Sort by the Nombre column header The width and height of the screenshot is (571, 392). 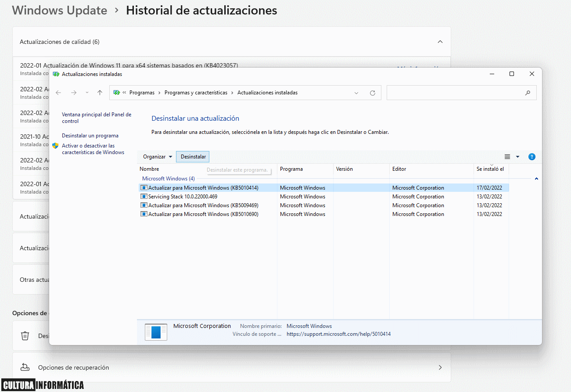point(149,169)
